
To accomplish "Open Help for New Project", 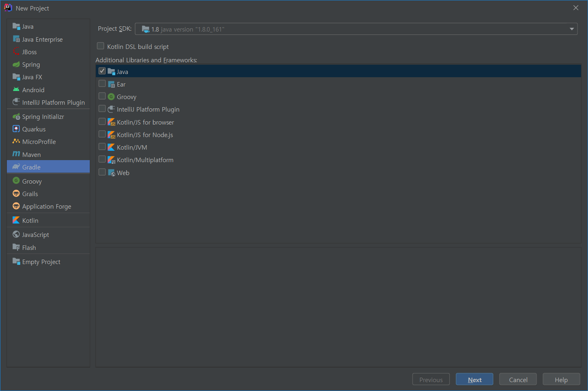I will (x=561, y=380).
